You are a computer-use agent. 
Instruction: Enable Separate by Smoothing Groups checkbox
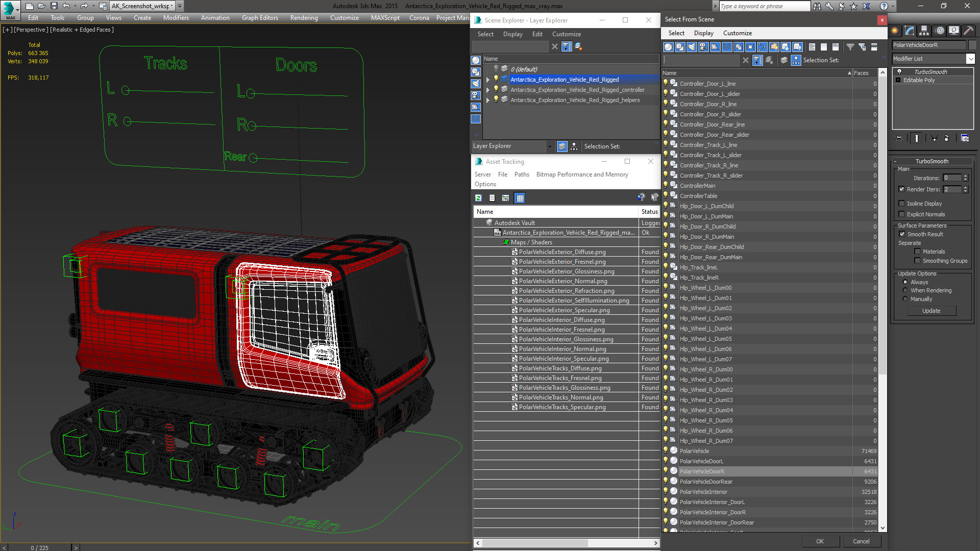[917, 261]
